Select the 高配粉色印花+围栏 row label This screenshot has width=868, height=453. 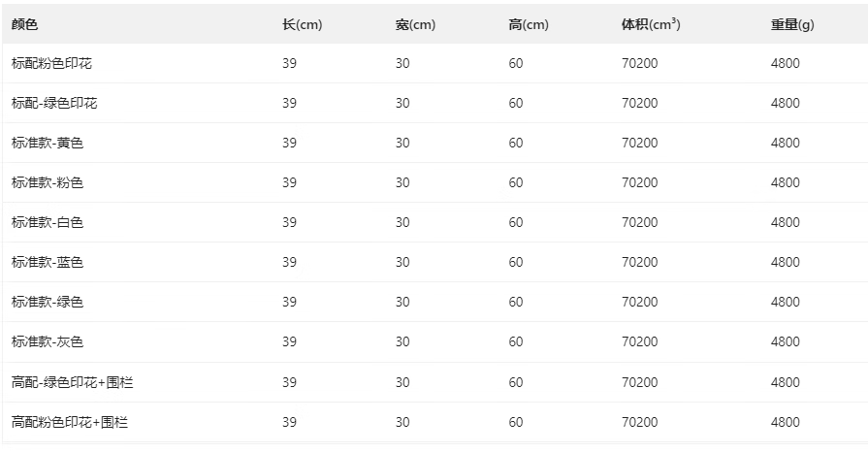coord(70,422)
